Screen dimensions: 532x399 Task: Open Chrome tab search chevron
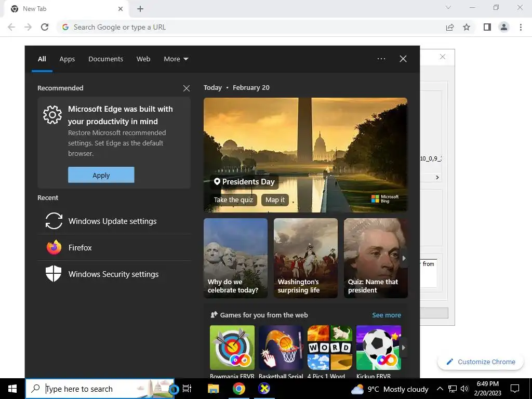click(x=448, y=7)
